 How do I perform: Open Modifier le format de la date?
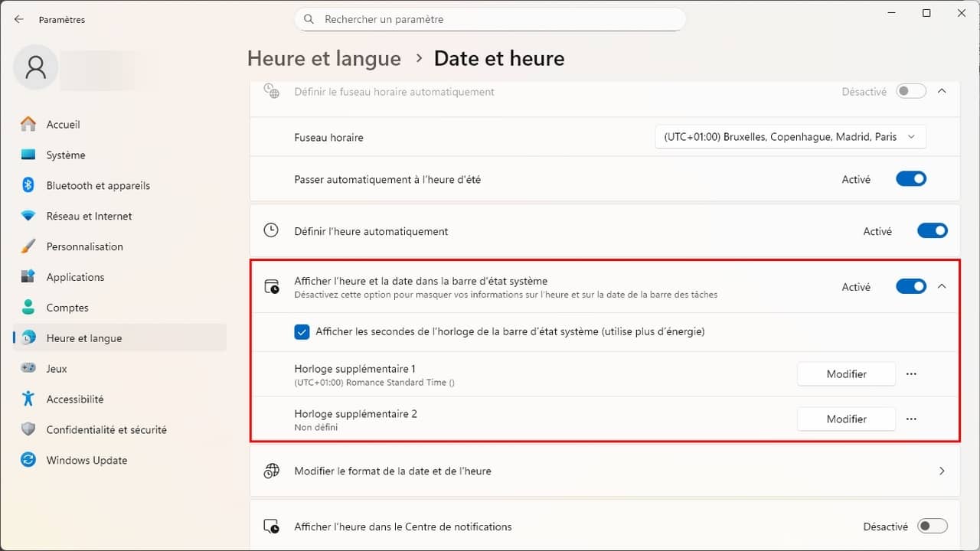click(604, 471)
